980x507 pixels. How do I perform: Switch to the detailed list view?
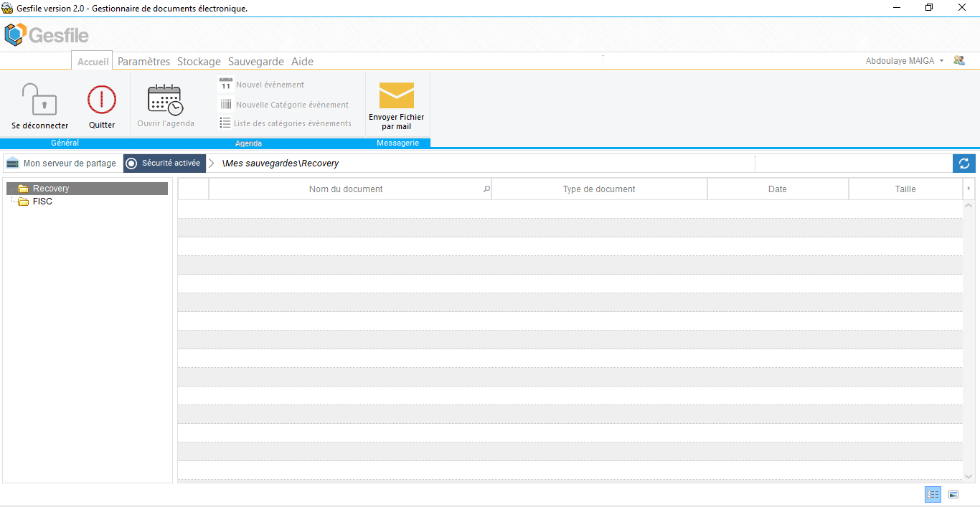click(x=933, y=494)
